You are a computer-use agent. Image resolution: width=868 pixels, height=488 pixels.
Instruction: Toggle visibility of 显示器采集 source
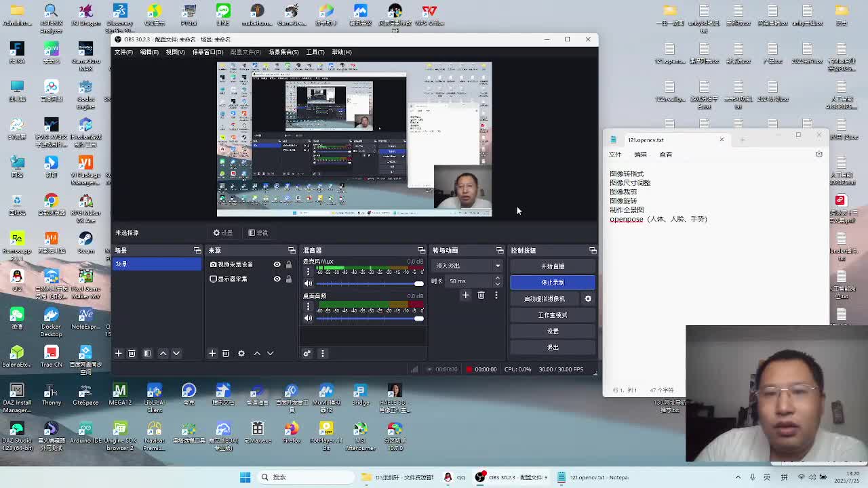pos(277,279)
